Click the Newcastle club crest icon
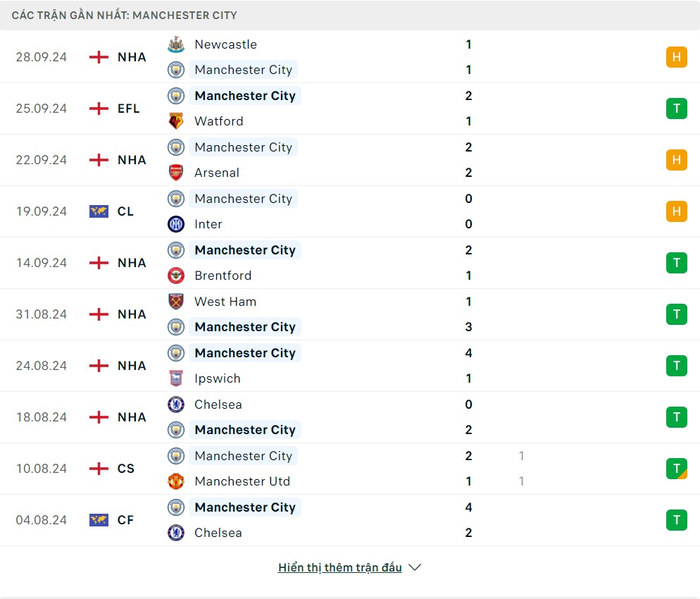 point(176,44)
